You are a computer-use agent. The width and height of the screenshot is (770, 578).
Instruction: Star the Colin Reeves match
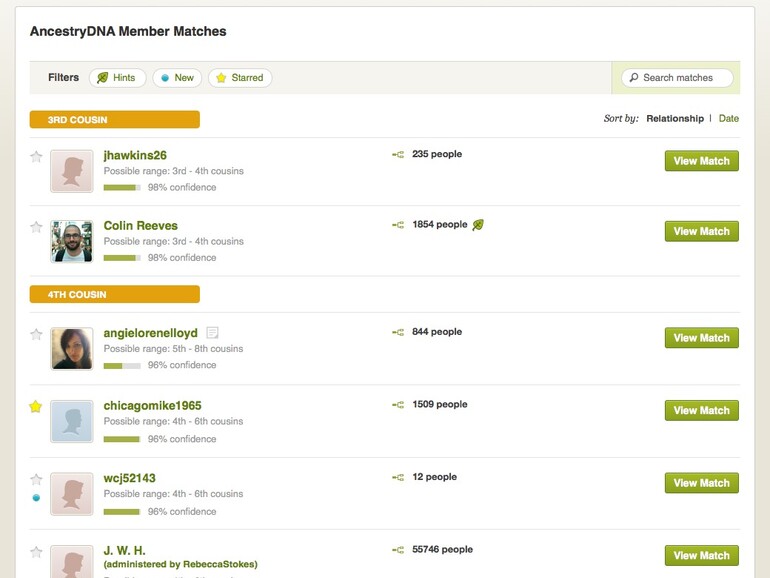[x=36, y=227]
